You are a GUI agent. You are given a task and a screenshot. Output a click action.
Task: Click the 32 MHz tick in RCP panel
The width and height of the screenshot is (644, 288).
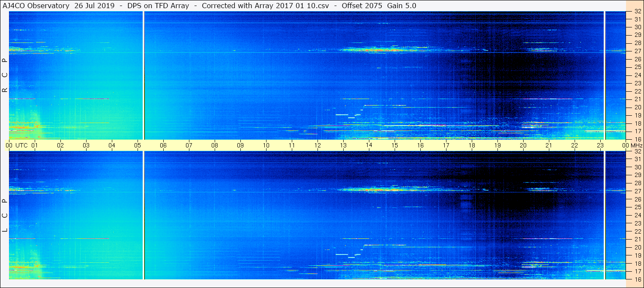click(638, 12)
